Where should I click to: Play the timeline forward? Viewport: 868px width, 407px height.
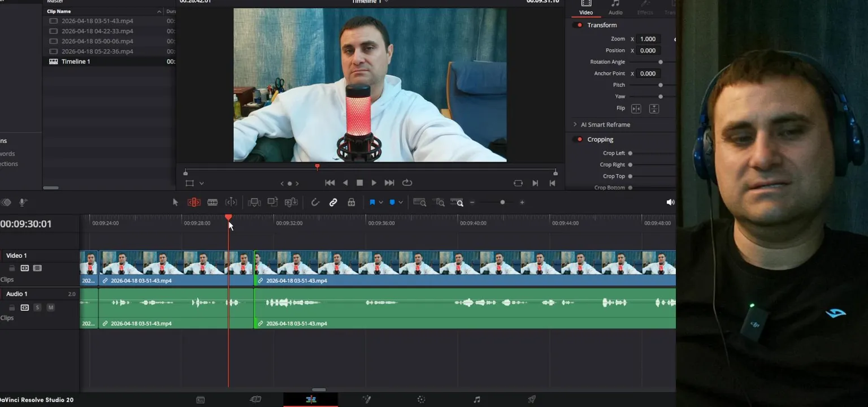(374, 183)
